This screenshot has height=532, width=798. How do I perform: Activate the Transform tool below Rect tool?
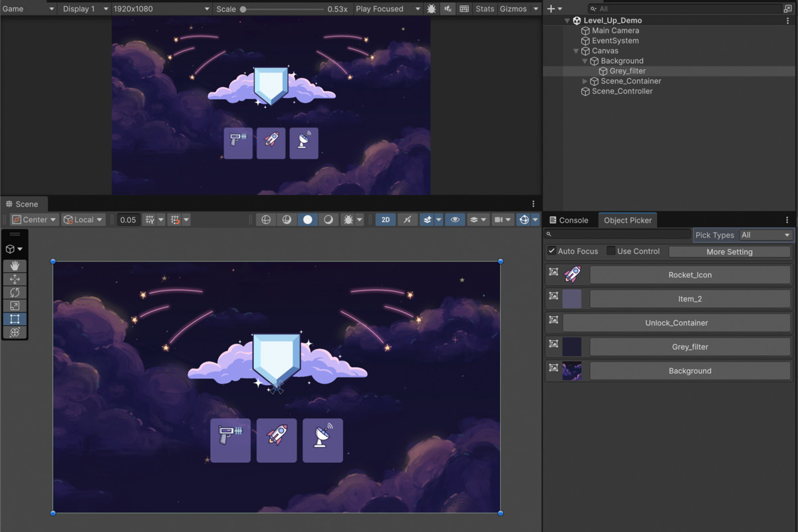pyautogui.click(x=15, y=332)
